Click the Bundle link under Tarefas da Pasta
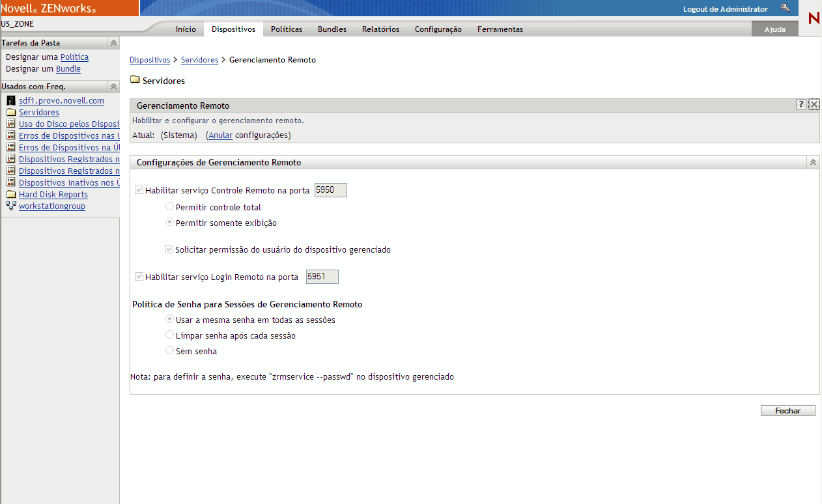 click(x=68, y=69)
